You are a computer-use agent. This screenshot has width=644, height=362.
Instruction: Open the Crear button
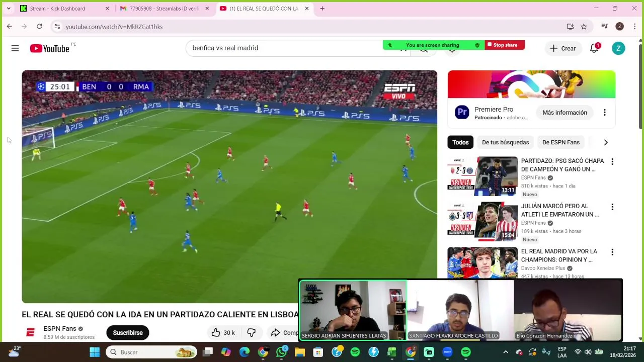click(562, 48)
